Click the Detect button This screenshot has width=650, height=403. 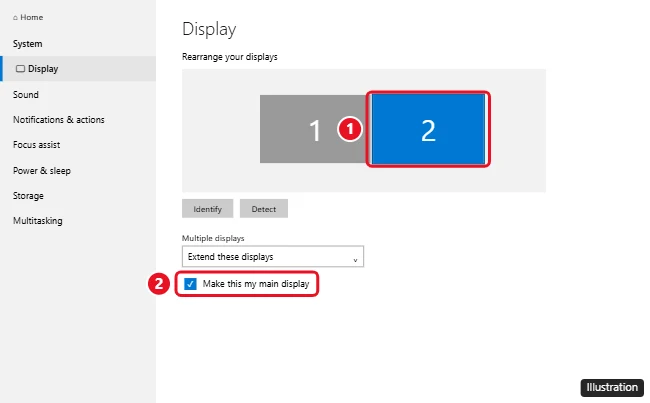(264, 209)
